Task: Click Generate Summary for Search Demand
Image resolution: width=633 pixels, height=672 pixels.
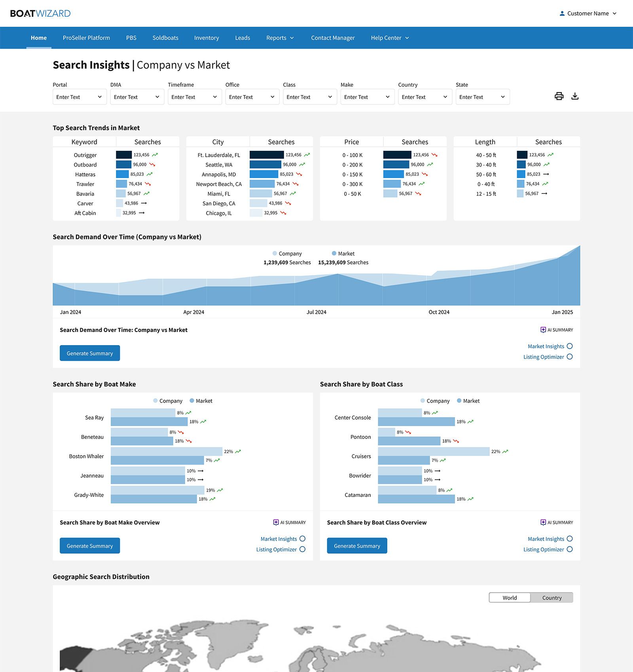Action: (x=89, y=353)
